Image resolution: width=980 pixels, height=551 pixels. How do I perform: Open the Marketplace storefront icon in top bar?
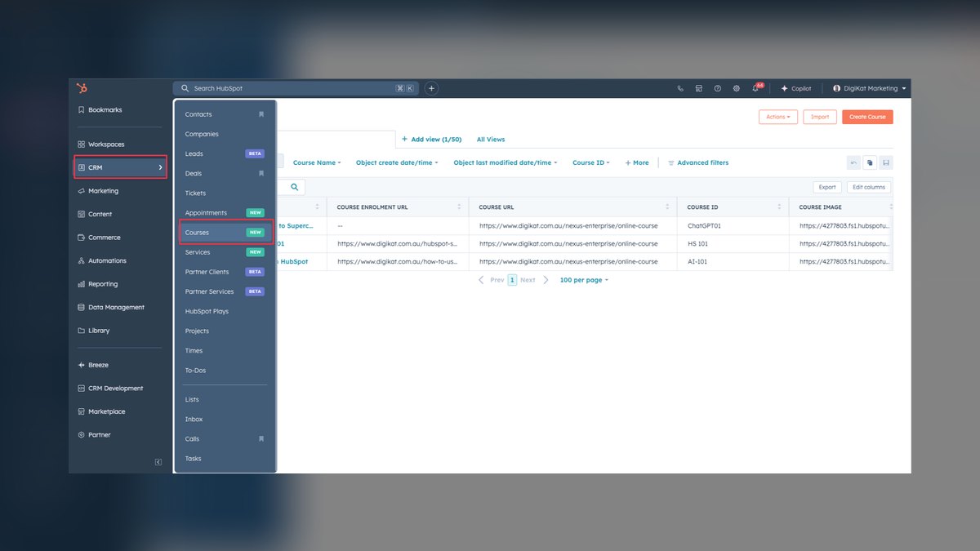pos(699,88)
